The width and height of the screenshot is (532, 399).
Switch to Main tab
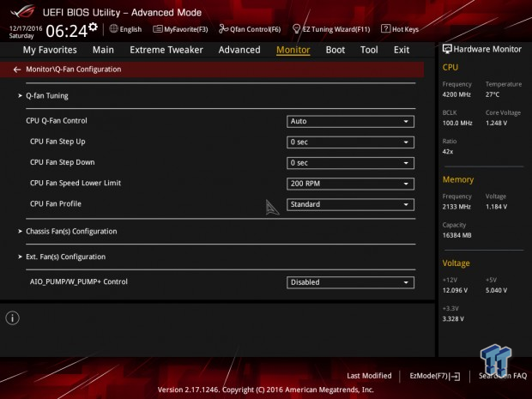coord(103,50)
